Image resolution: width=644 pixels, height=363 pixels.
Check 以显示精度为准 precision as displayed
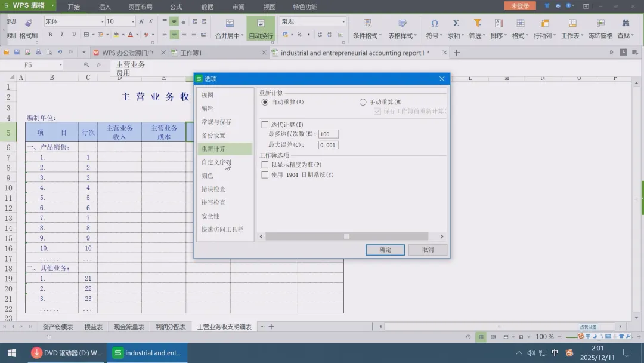tap(265, 164)
